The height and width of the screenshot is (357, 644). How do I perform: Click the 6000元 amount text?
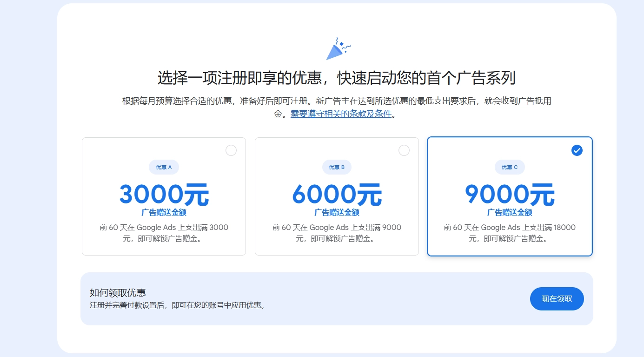point(337,195)
